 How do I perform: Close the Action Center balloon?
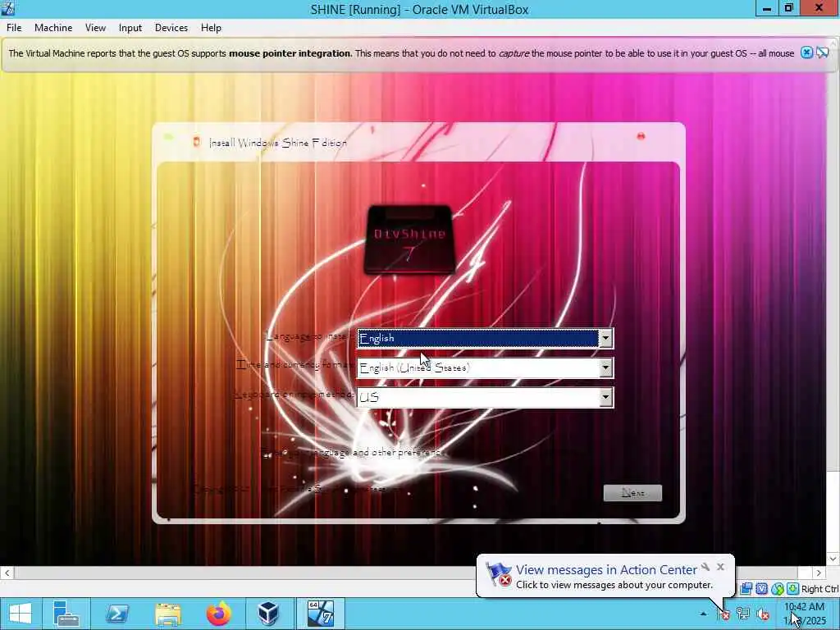pos(720,567)
